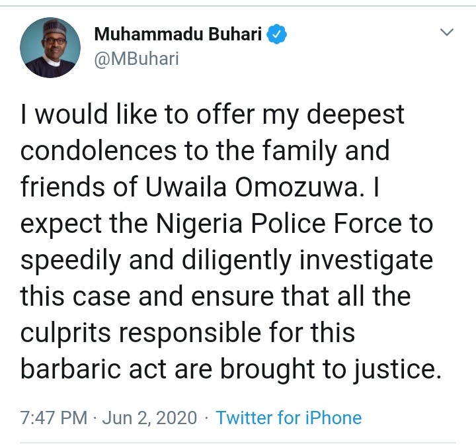Open the tweet options chevron menu
The image size is (476, 448).
click(x=448, y=32)
